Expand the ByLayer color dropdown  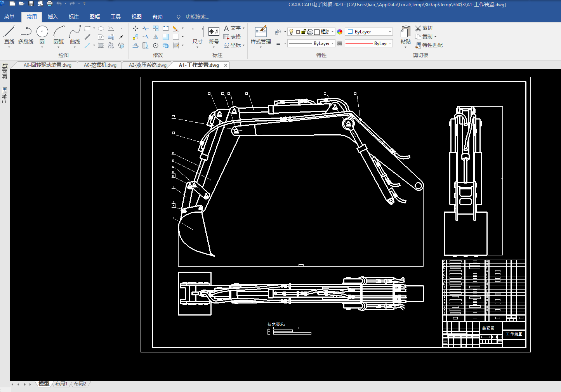390,32
